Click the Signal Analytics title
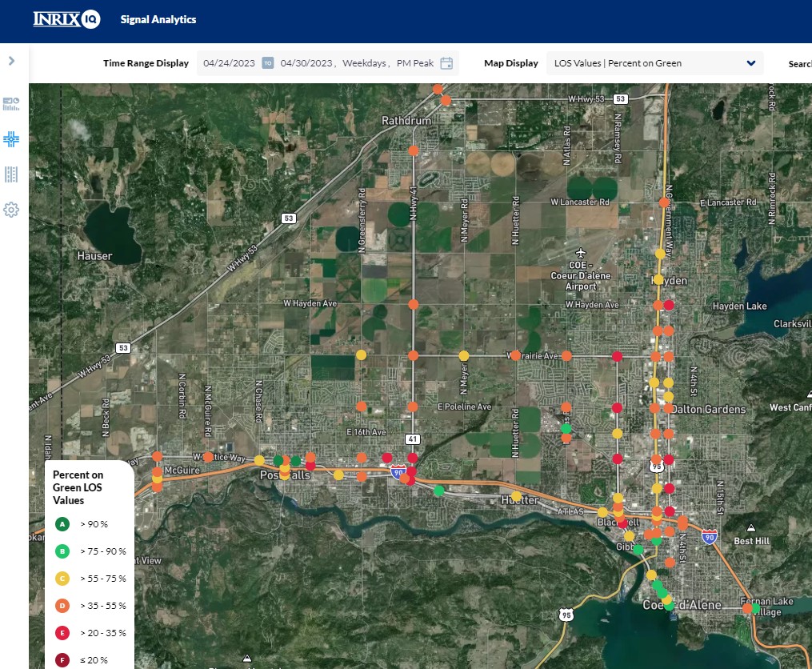The image size is (812, 669). [158, 20]
